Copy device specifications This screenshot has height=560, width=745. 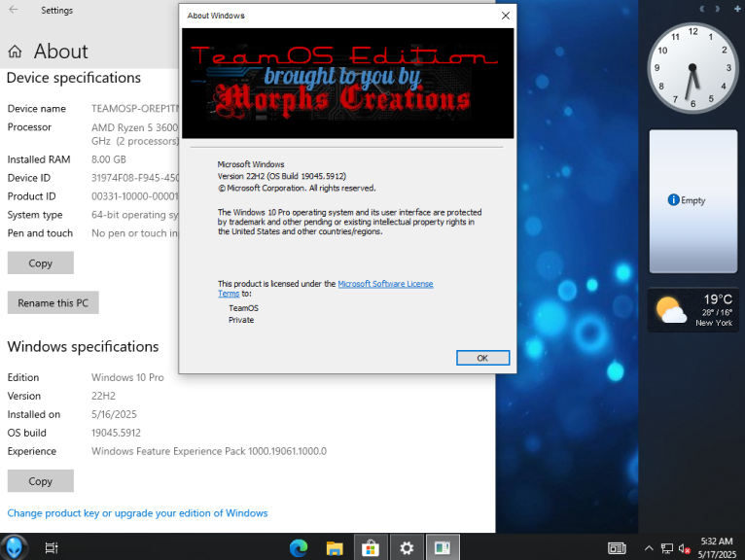click(x=41, y=262)
